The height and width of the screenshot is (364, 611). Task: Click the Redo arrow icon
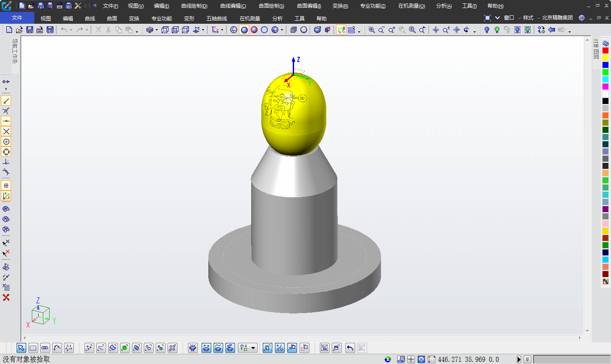tap(80, 30)
